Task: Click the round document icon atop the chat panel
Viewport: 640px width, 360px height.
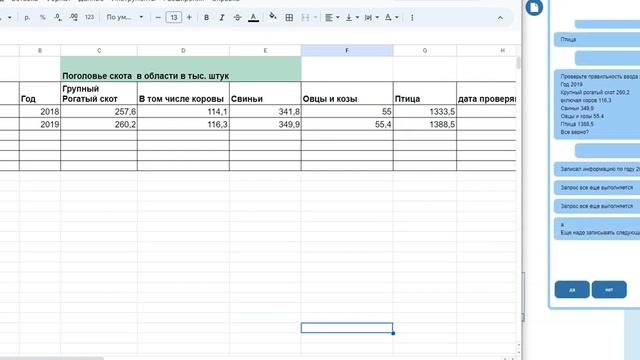Action: [x=534, y=7]
